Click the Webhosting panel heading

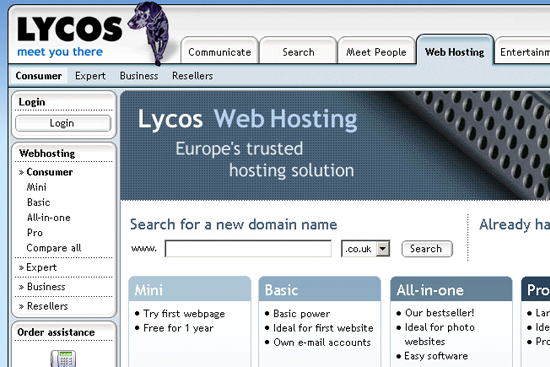pos(47,153)
